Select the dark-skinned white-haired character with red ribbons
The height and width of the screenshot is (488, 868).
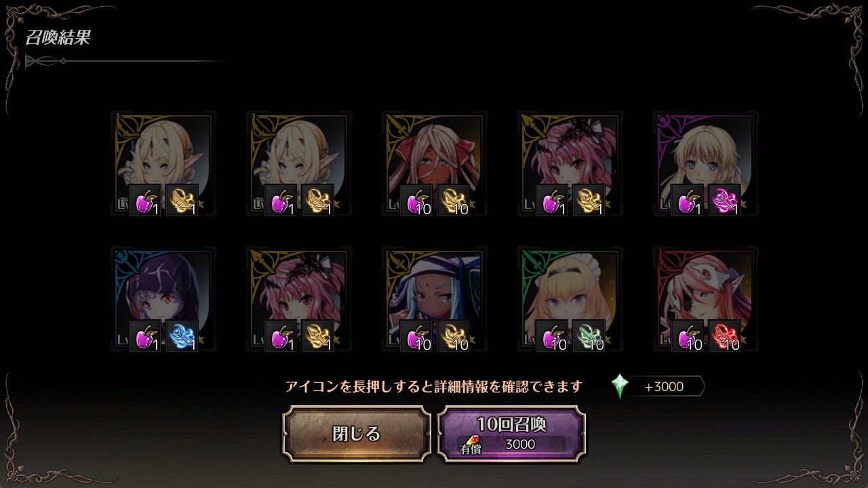tap(434, 163)
